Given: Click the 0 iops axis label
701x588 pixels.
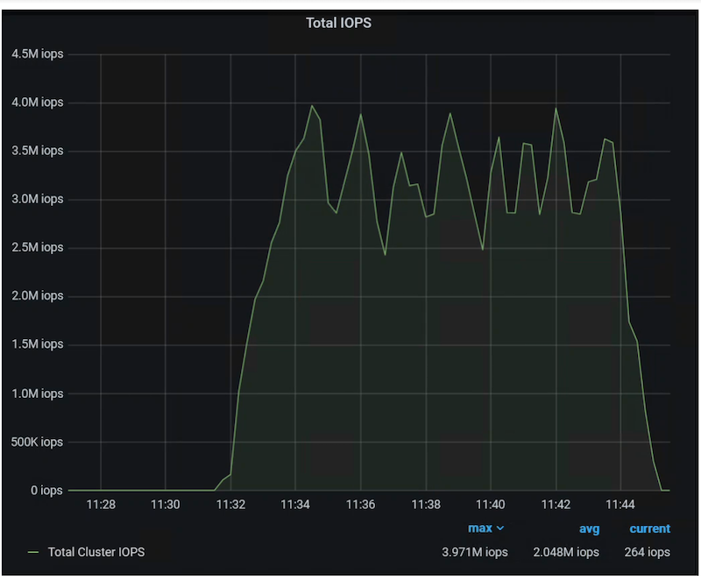Looking at the screenshot, I should 46,491.
